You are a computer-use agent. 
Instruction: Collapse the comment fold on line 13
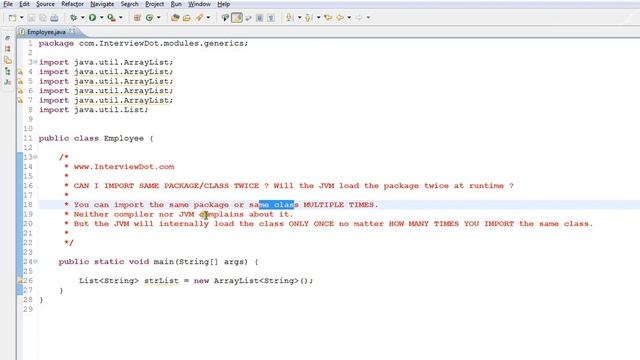tap(36, 157)
